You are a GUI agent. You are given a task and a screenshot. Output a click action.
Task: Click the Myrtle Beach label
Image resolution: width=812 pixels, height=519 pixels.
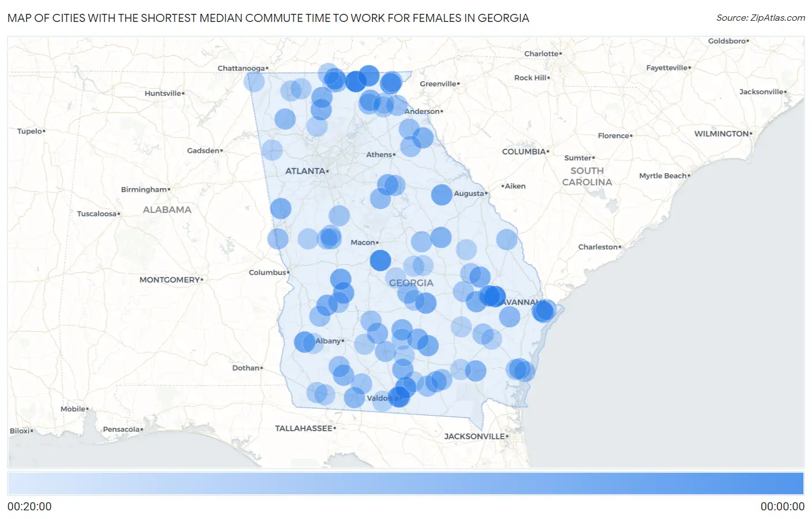click(663, 176)
